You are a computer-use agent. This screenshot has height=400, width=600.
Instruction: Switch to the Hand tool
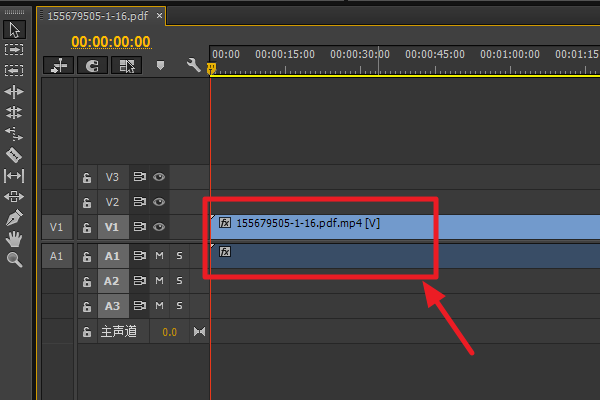pos(14,239)
